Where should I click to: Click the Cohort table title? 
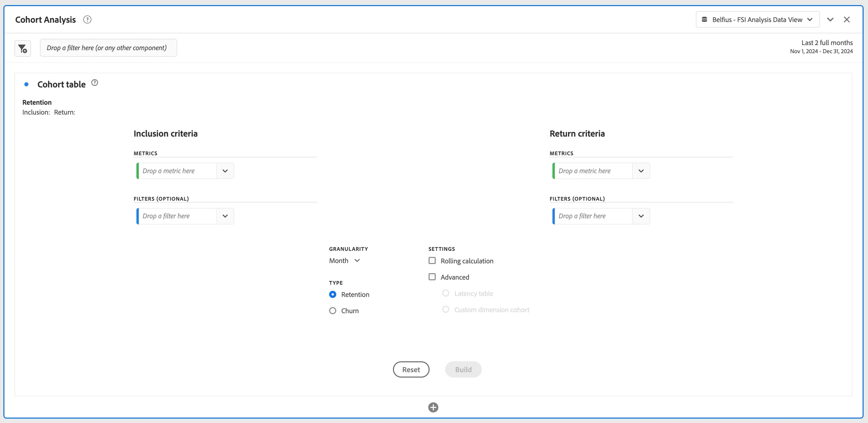tap(61, 84)
